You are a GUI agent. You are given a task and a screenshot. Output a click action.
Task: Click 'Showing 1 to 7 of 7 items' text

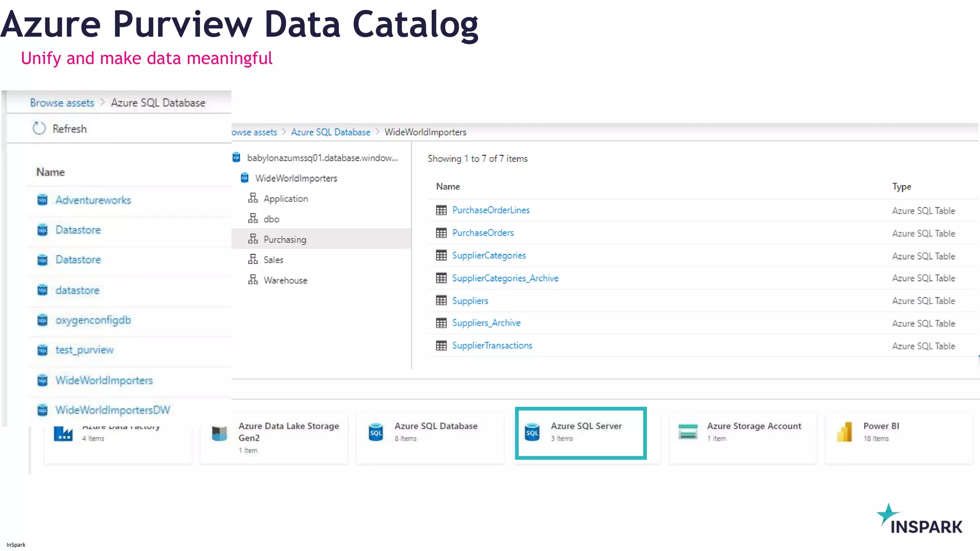click(x=478, y=159)
